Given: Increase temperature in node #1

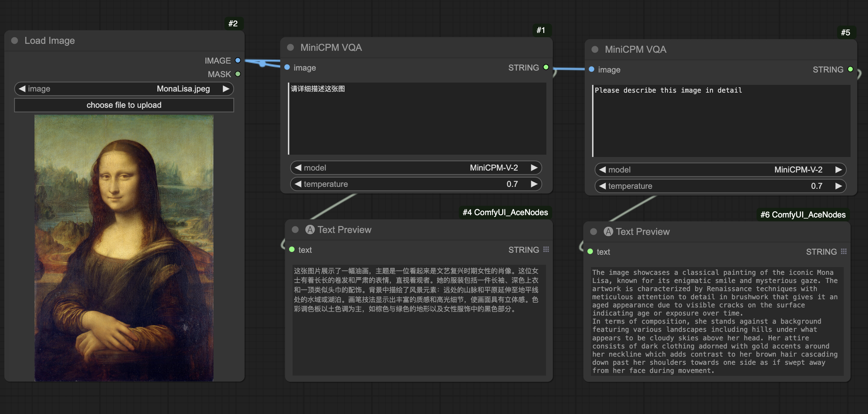Looking at the screenshot, I should tap(534, 184).
